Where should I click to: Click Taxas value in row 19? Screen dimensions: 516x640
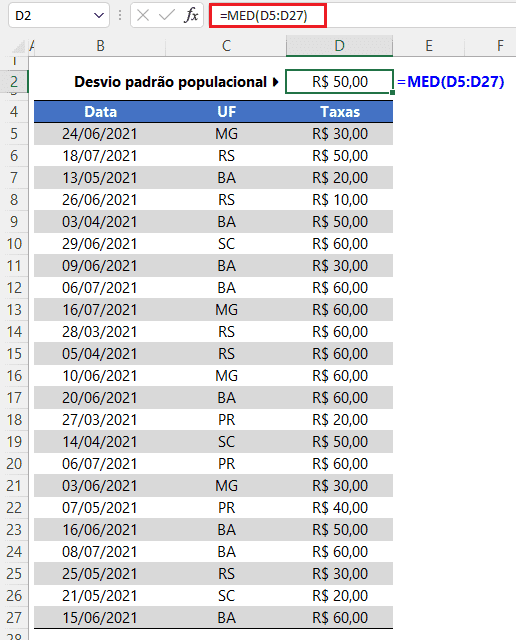tap(340, 442)
